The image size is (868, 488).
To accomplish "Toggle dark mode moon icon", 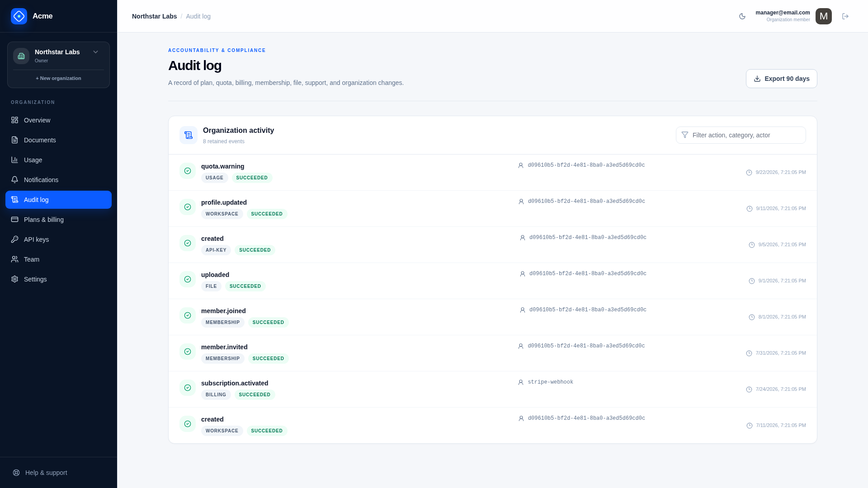I will coord(742,16).
